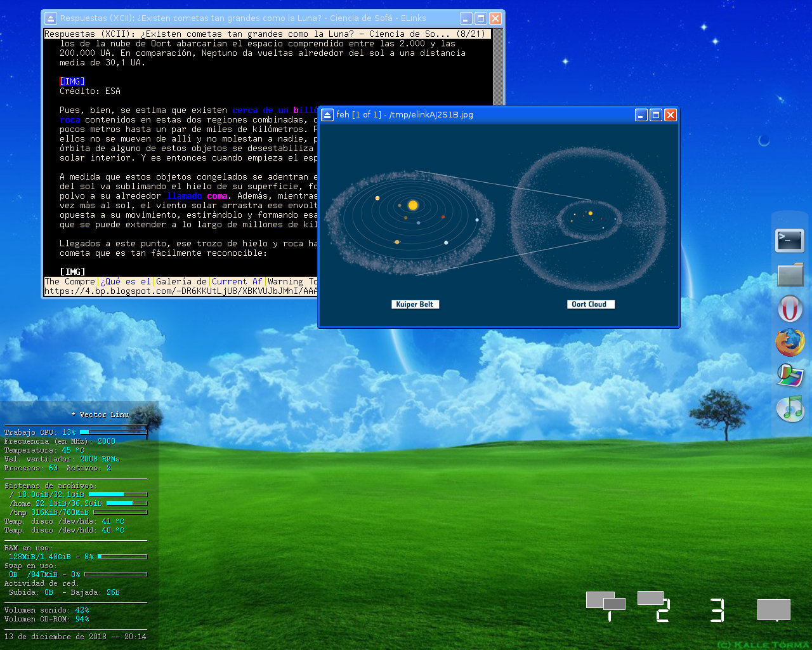Viewport: 812px width, 650px height.
Task: Click the /home filesystem usage bar
Action: [x=127, y=503]
